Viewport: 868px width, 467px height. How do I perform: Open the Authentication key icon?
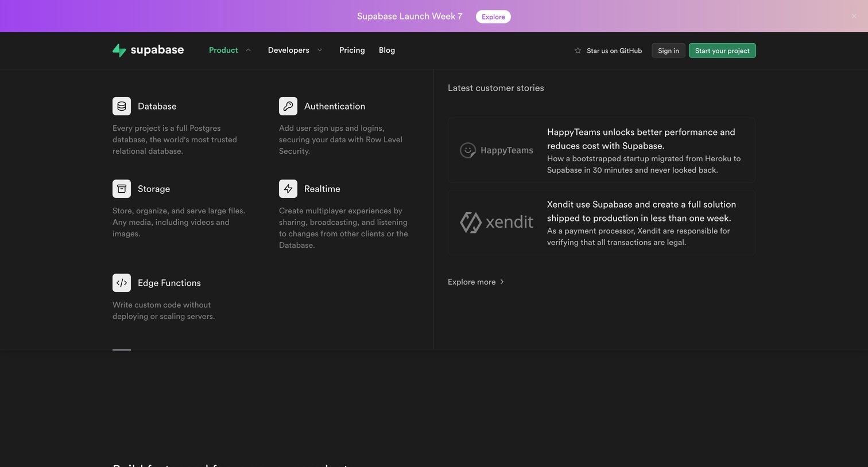tap(288, 106)
